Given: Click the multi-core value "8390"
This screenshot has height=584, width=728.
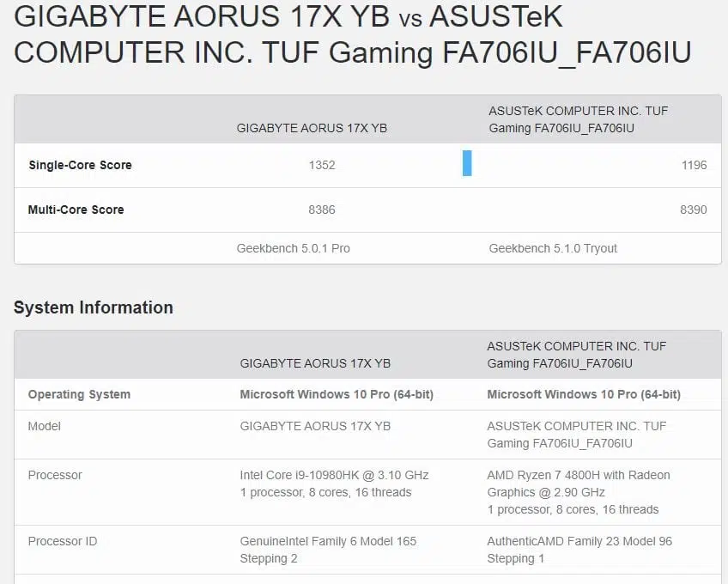Looking at the screenshot, I should point(693,210).
